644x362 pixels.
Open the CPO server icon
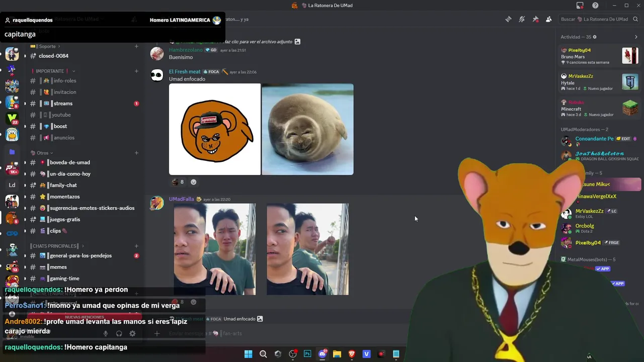[12, 233]
